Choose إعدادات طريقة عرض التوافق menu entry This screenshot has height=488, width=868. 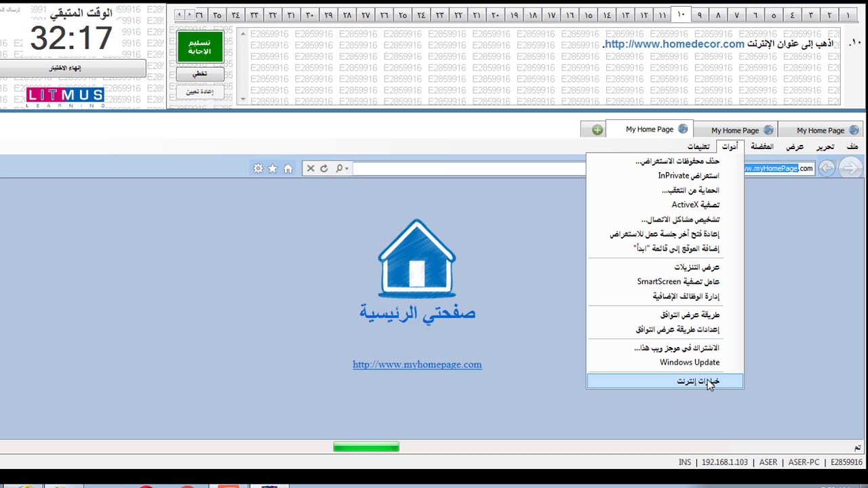[665, 329]
